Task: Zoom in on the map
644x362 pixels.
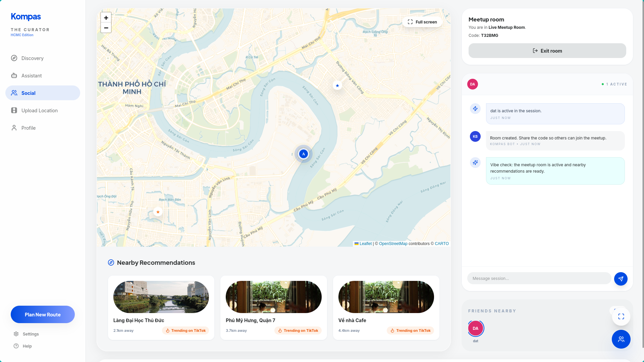Action: pyautogui.click(x=106, y=18)
